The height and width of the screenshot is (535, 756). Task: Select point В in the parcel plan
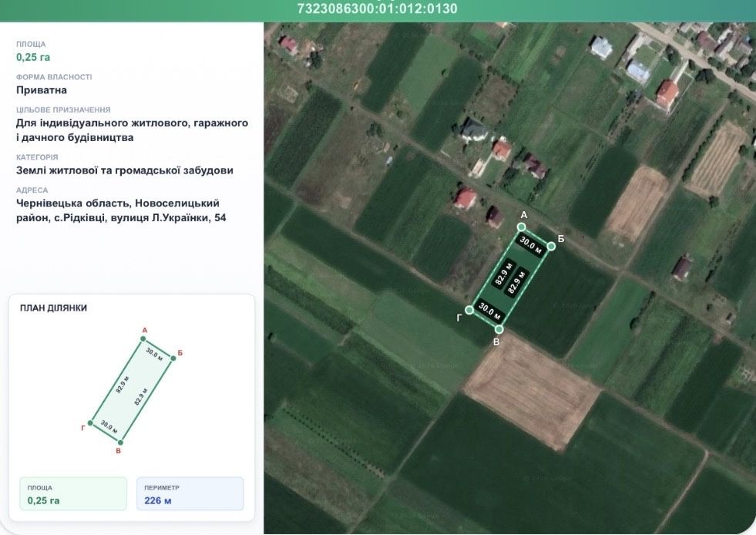[x=120, y=442]
